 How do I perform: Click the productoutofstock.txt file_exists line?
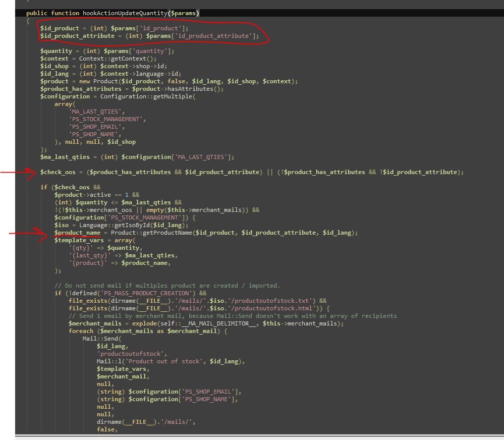click(x=197, y=301)
